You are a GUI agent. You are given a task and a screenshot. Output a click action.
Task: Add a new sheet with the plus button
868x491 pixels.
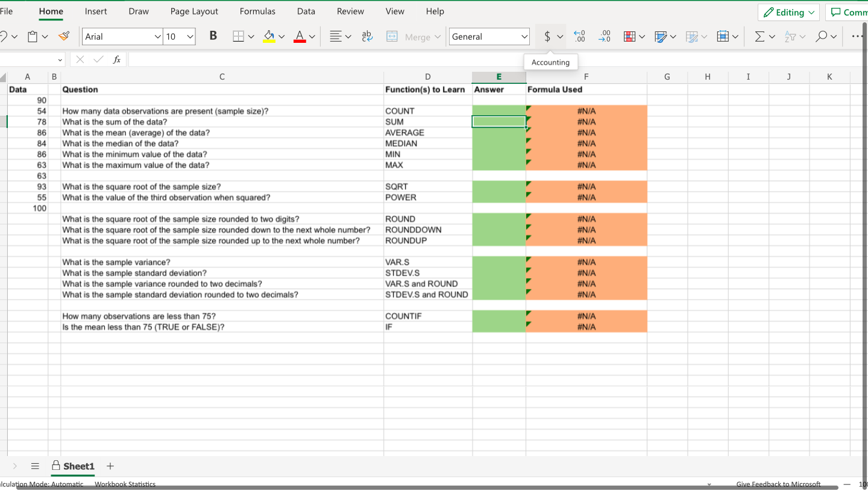click(110, 466)
